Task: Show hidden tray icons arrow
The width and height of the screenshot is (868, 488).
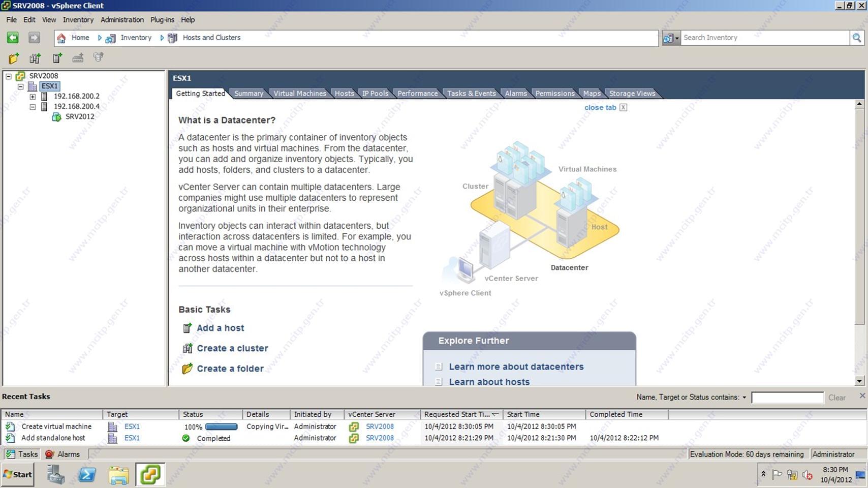Action: (x=763, y=474)
